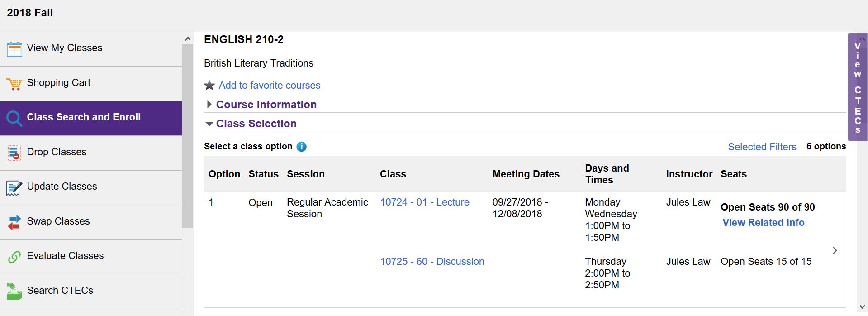Click the Evaluate Classes link icon
Screen dimensions: 868x316
(x=14, y=257)
